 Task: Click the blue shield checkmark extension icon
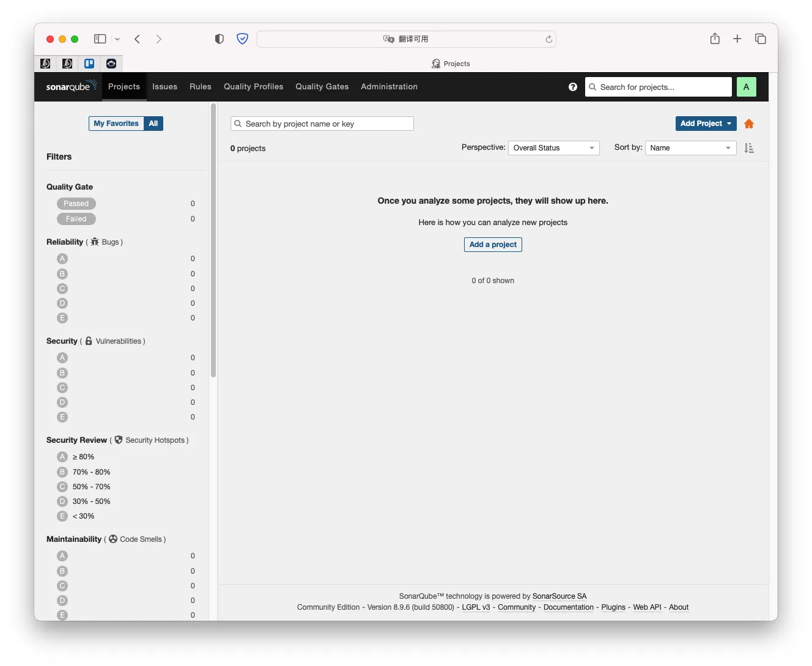click(x=243, y=39)
